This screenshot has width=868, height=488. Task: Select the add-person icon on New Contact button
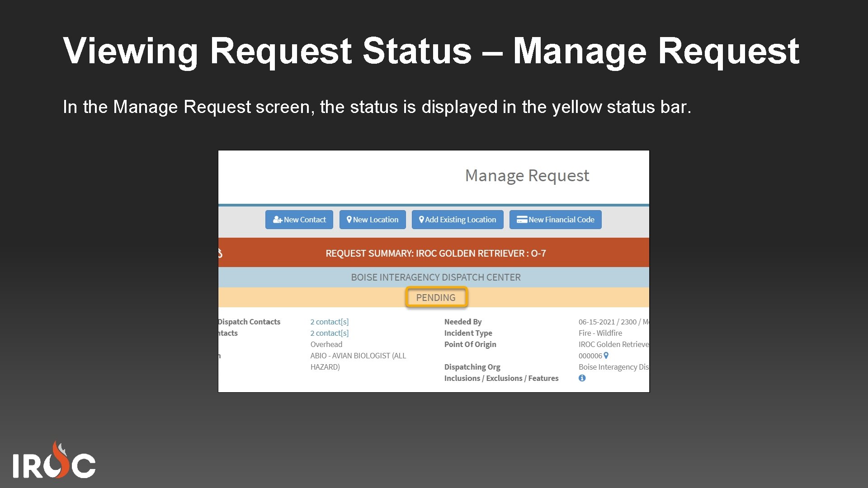pos(278,220)
